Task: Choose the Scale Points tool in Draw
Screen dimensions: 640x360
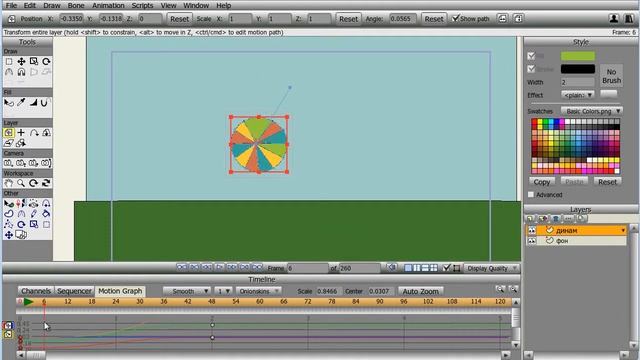Action: click(x=34, y=62)
